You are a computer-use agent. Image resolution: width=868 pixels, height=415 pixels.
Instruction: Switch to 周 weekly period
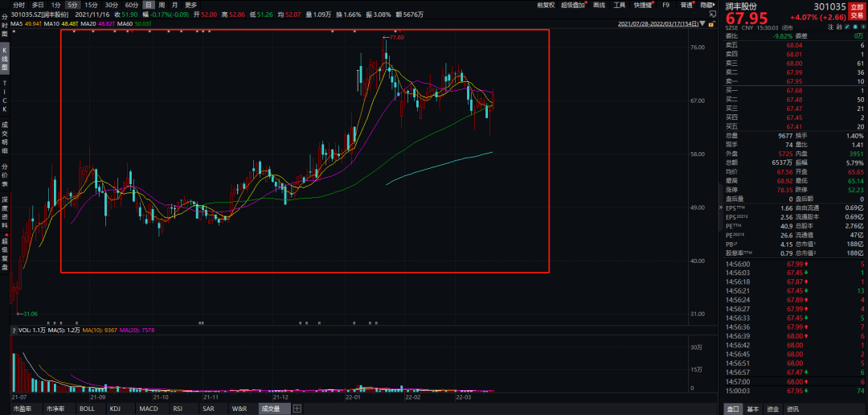point(162,5)
